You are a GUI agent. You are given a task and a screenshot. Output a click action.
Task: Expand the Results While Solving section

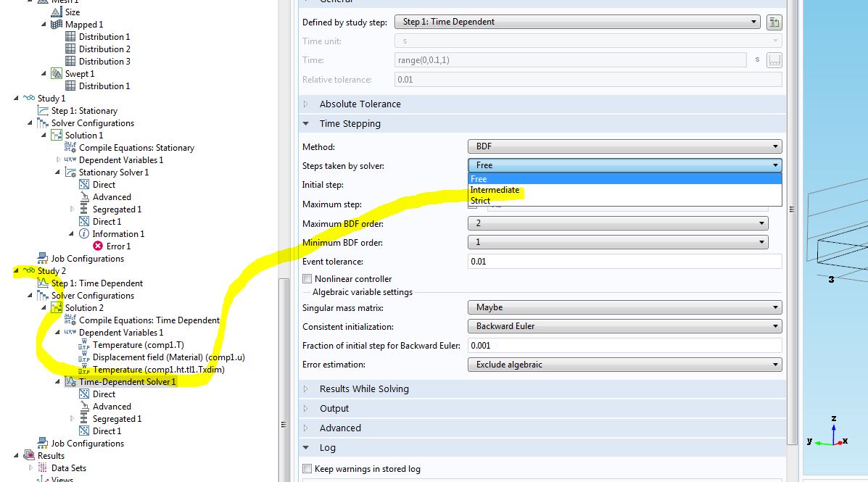pos(363,389)
